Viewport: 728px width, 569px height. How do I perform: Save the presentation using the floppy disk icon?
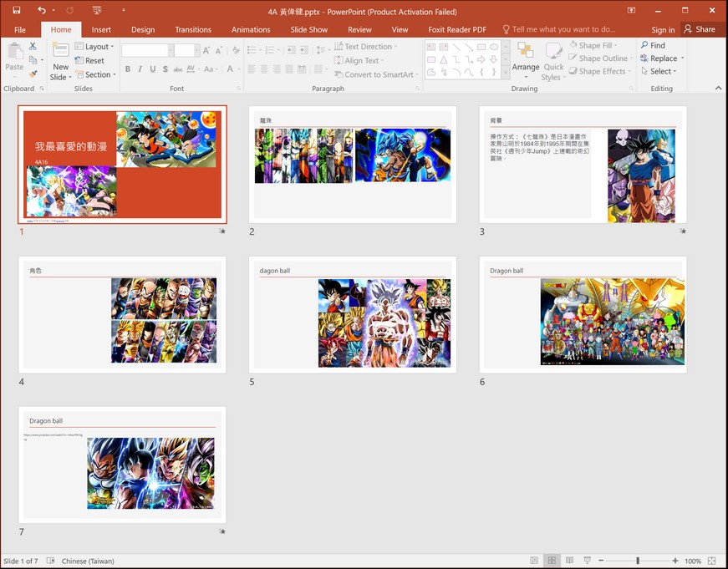pyautogui.click(x=16, y=10)
